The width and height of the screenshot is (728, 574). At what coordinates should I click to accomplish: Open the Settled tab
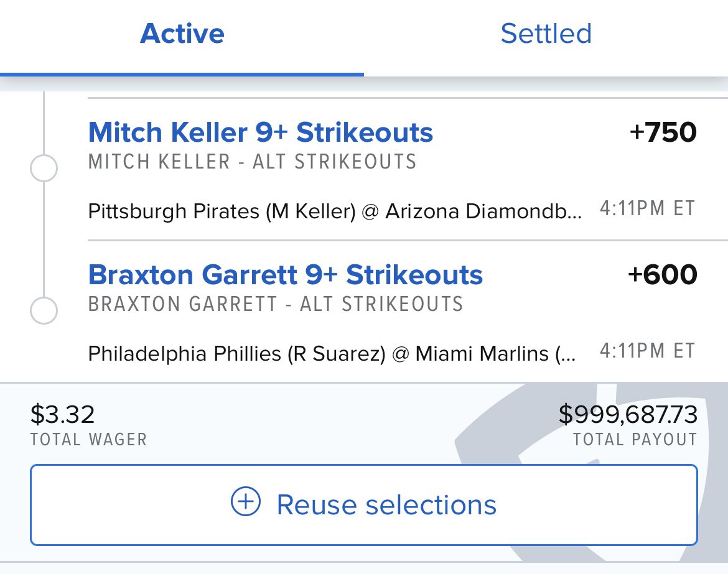coord(546,34)
